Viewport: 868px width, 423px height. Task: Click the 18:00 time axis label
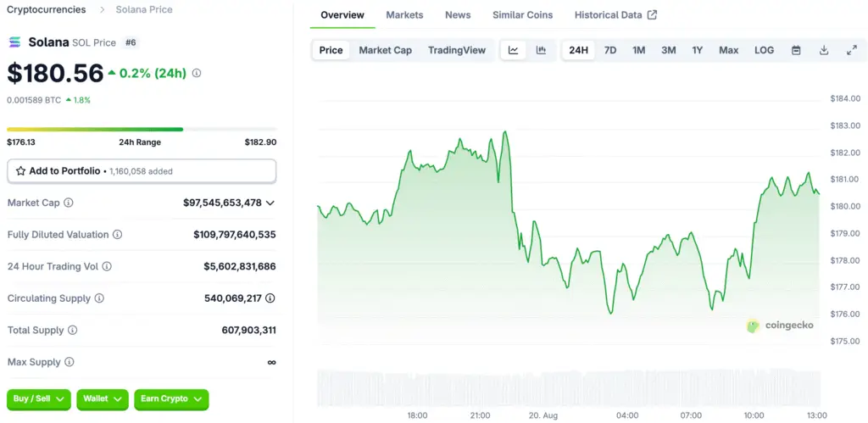(x=417, y=415)
